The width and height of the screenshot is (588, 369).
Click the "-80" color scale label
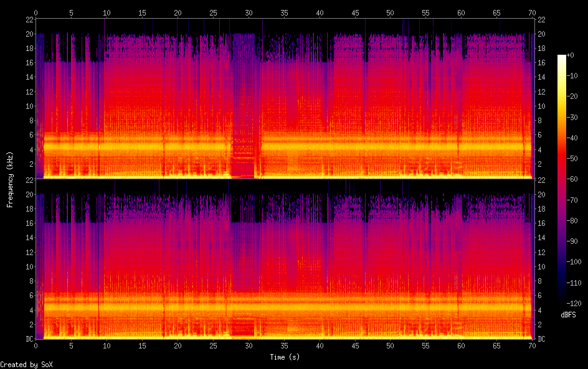coord(572,221)
